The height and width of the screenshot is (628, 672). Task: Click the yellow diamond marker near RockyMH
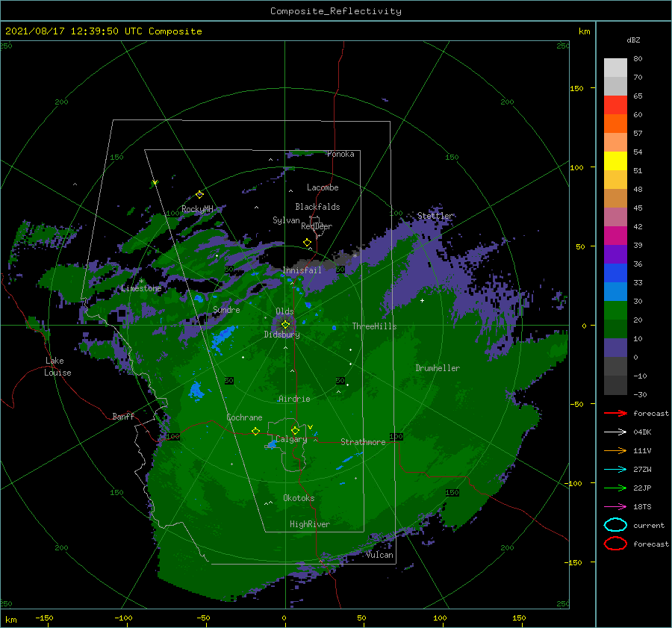(x=199, y=195)
